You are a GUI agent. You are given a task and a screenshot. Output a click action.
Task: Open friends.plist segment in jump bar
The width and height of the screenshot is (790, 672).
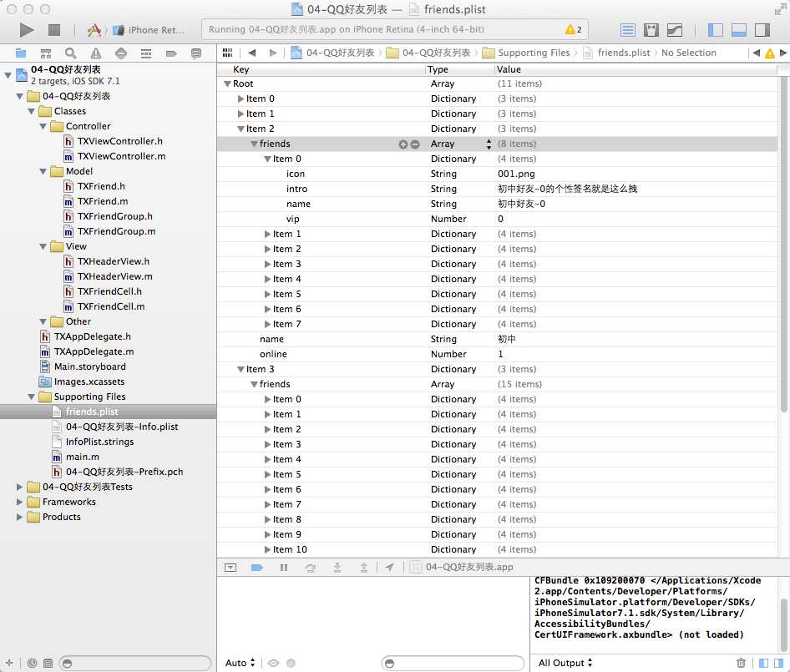pyautogui.click(x=616, y=53)
